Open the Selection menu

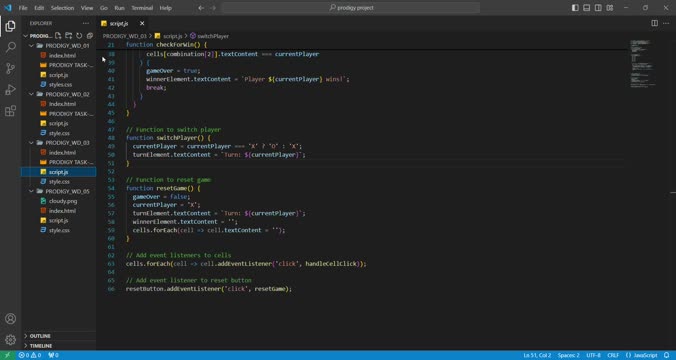click(x=62, y=8)
